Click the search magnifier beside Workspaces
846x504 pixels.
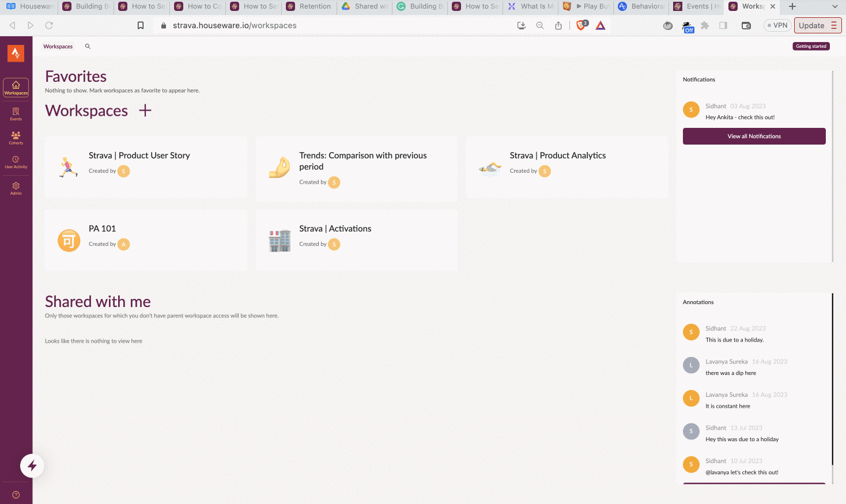coord(88,46)
